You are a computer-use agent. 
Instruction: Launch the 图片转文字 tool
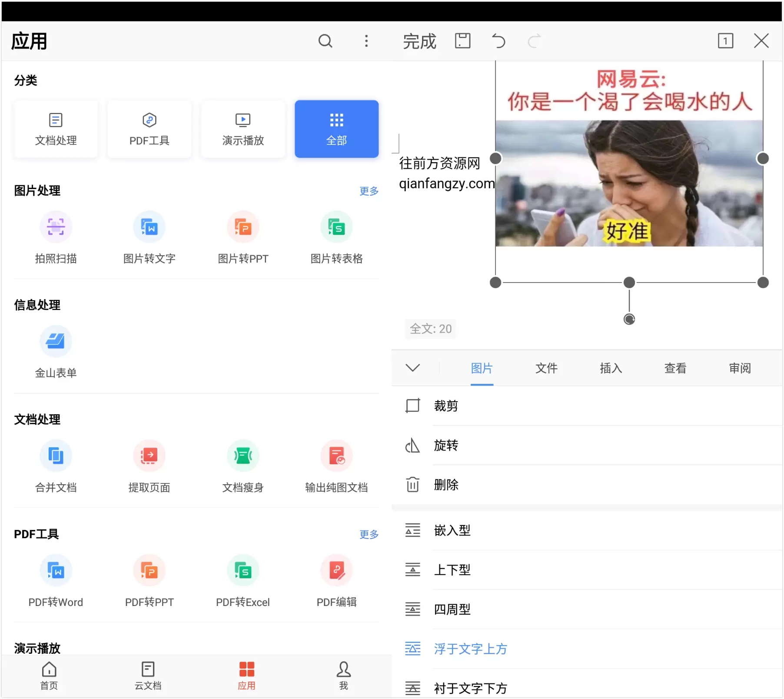[149, 237]
